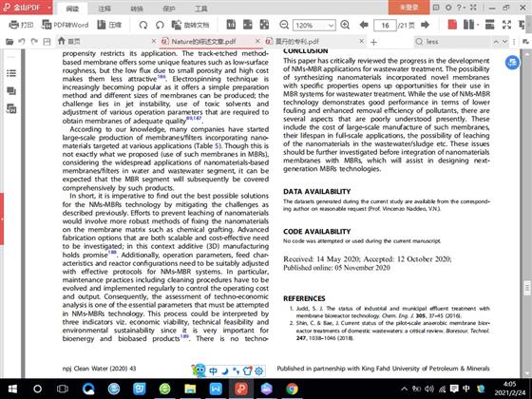532x399 pixels.
Task: Click the open file folder icon
Action: pyautogui.click(x=9, y=42)
